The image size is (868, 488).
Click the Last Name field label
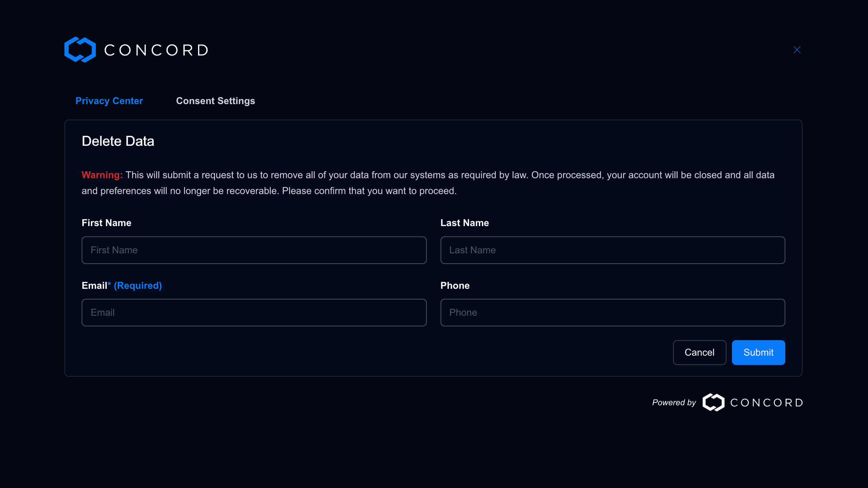coord(465,223)
